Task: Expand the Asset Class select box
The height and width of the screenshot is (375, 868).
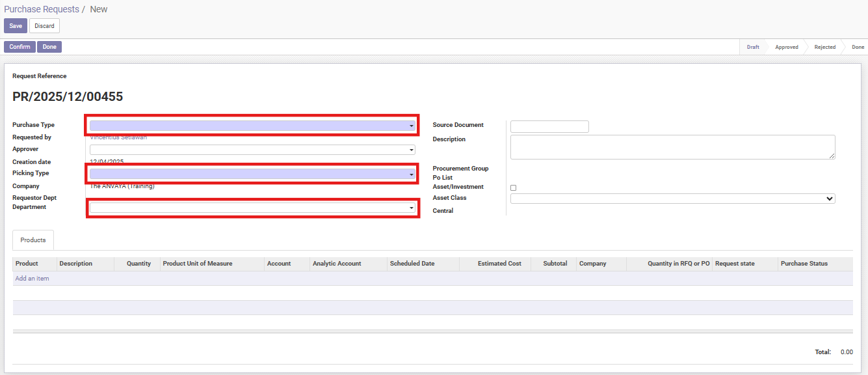Action: [672, 199]
